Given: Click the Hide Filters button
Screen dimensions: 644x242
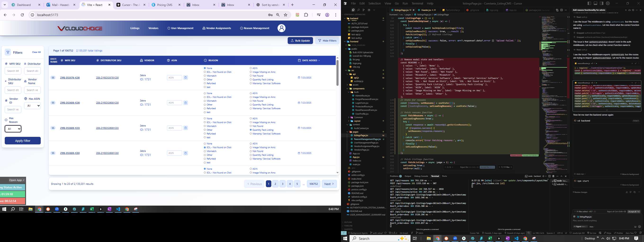Looking at the screenshot, I should pyautogui.click(x=327, y=41).
